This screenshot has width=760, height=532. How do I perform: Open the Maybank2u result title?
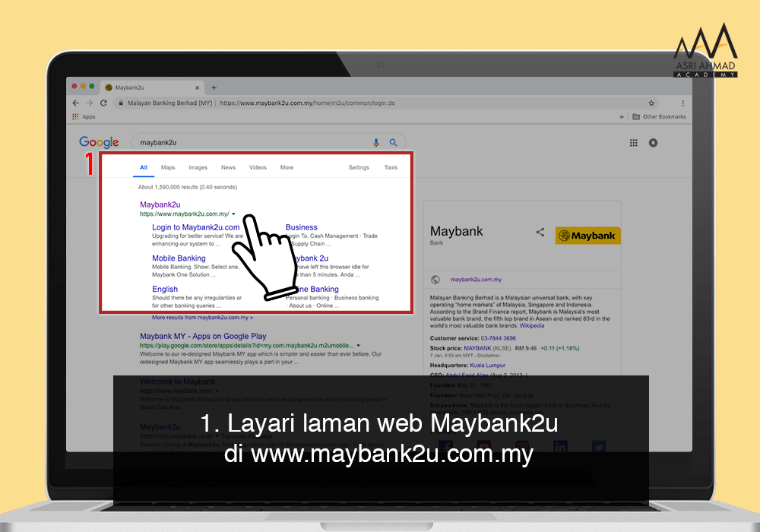160,204
